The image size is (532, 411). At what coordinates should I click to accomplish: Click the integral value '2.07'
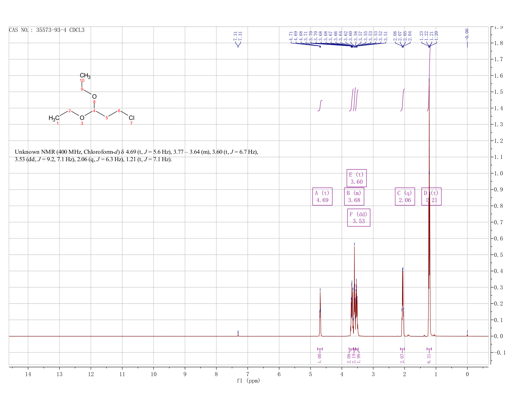[402, 358]
